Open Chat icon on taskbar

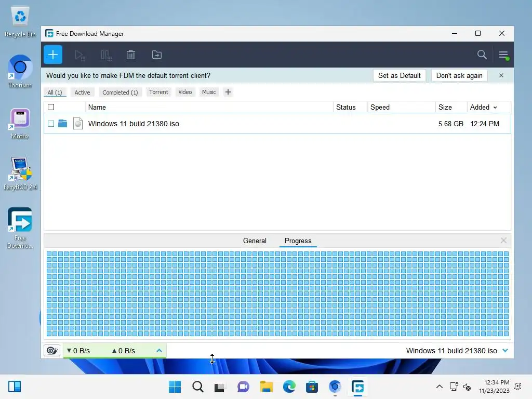coord(243,387)
